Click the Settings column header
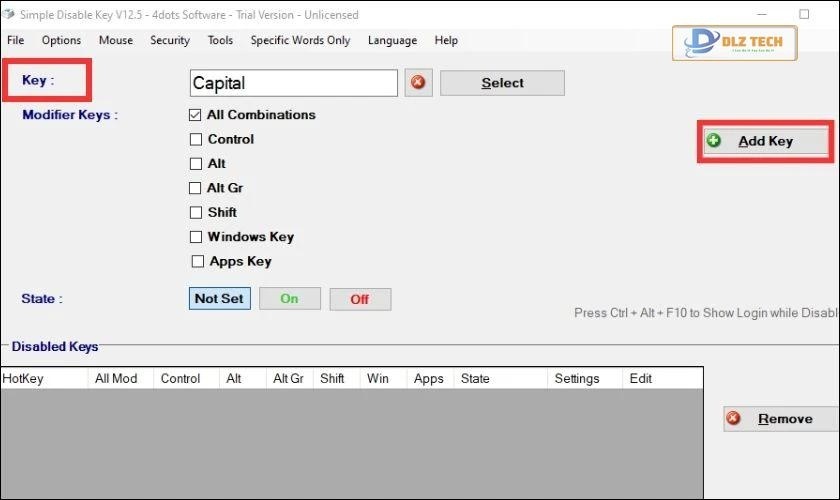Viewport: 840px width, 500px height. pyautogui.click(x=584, y=378)
